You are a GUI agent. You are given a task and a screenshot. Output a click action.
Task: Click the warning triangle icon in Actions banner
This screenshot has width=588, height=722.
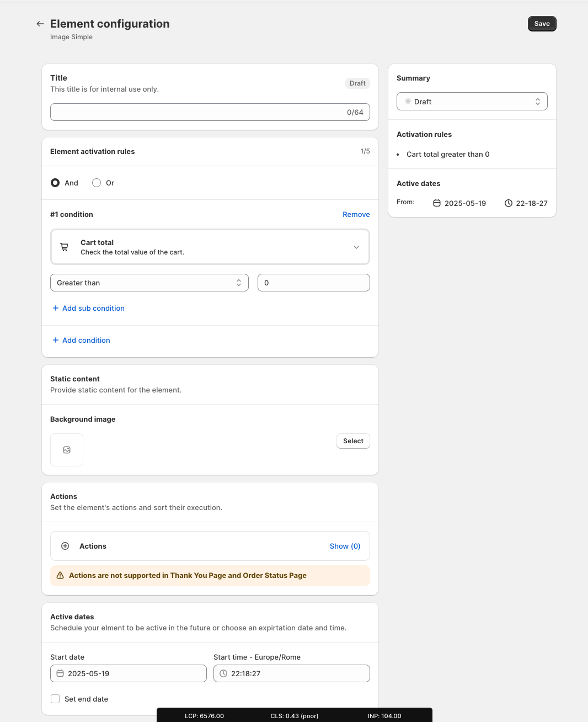tap(60, 575)
